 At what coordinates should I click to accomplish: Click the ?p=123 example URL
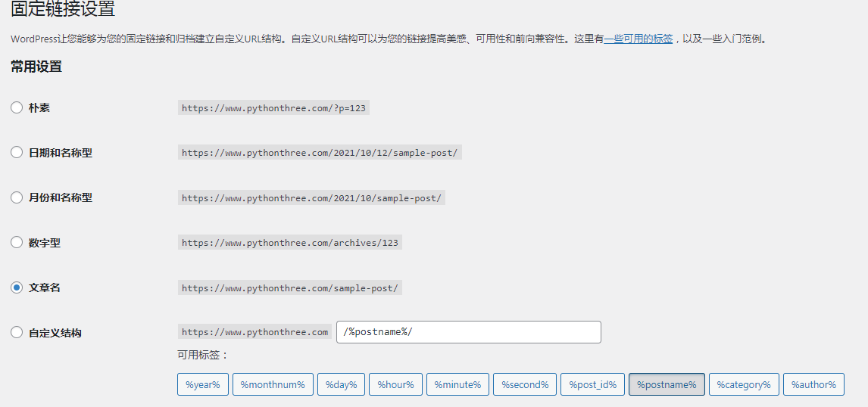(273, 108)
